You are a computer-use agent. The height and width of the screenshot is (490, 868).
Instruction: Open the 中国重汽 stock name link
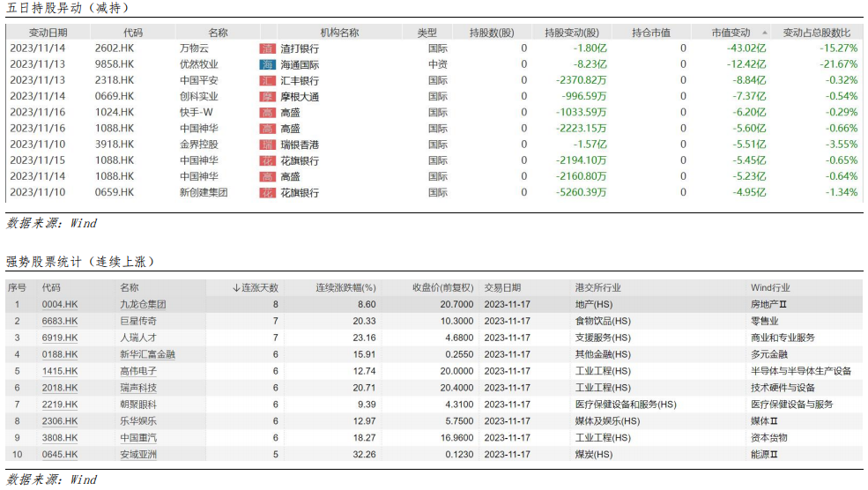[138, 437]
